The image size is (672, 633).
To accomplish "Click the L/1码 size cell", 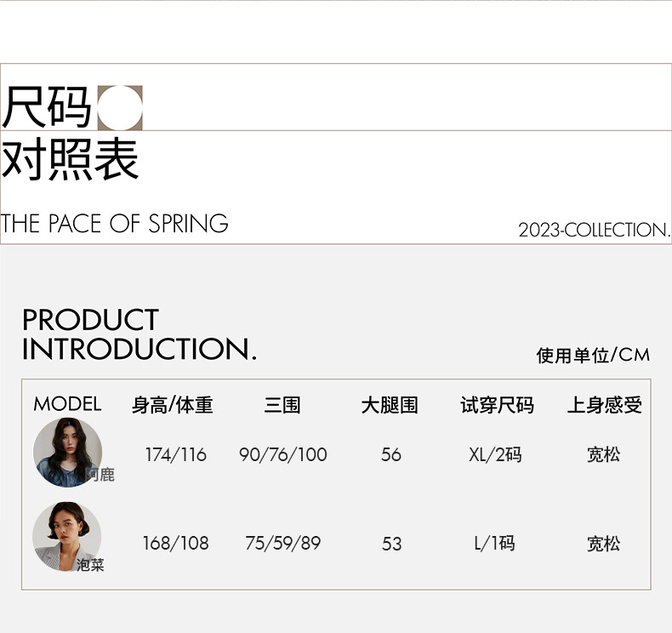I will [x=494, y=543].
